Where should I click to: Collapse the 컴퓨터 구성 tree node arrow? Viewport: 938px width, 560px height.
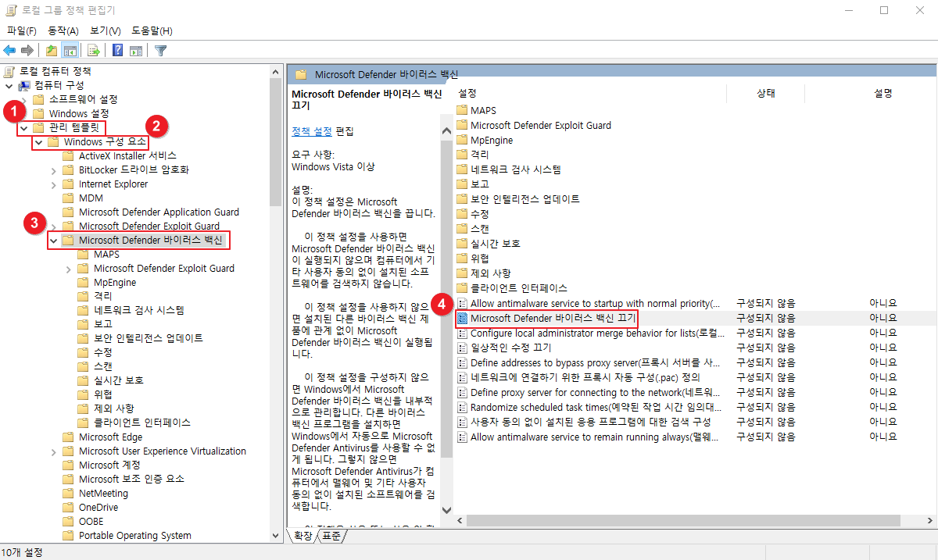tap(9, 85)
